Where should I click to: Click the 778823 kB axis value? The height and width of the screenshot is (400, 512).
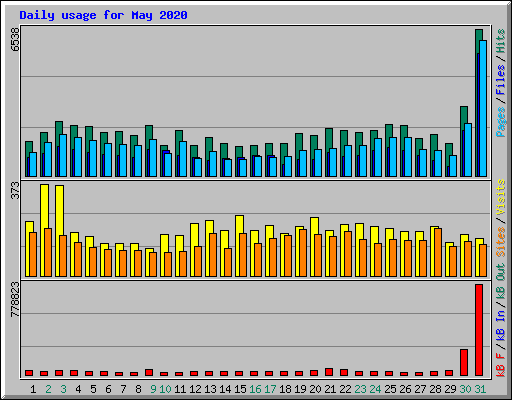point(15,299)
